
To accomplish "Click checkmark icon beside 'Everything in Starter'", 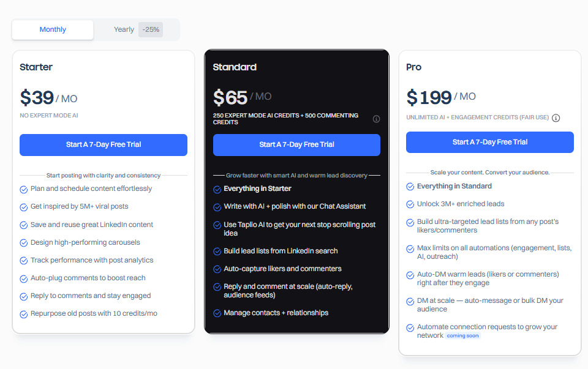I will point(217,190).
